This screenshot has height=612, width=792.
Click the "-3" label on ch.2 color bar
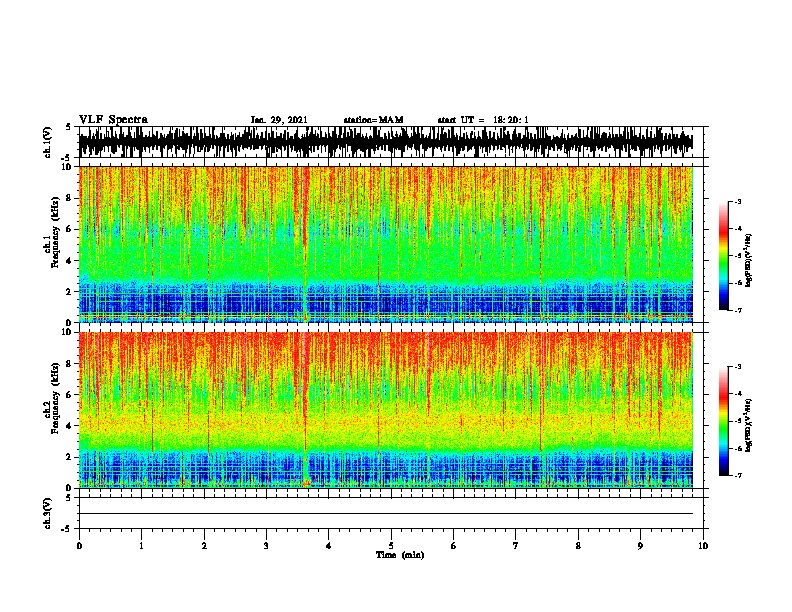pos(738,367)
